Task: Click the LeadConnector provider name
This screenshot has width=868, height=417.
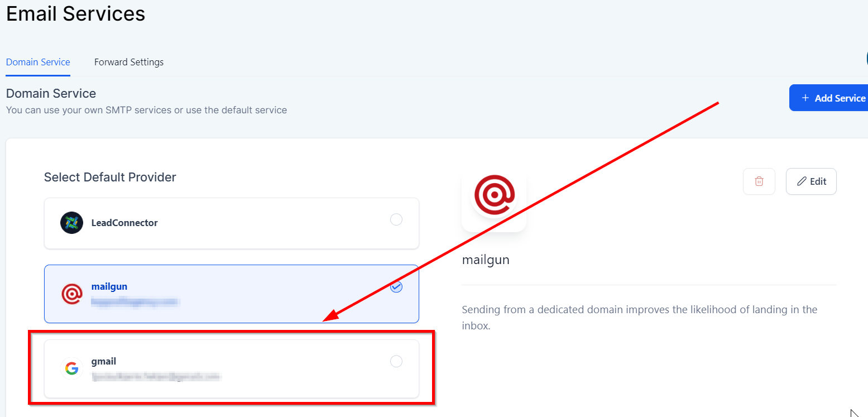Action: point(124,223)
